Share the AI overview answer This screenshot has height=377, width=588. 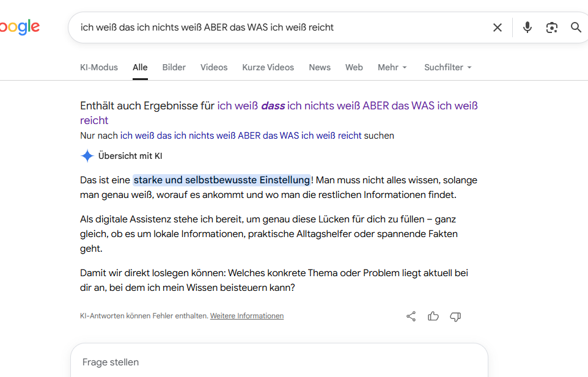[x=411, y=317]
